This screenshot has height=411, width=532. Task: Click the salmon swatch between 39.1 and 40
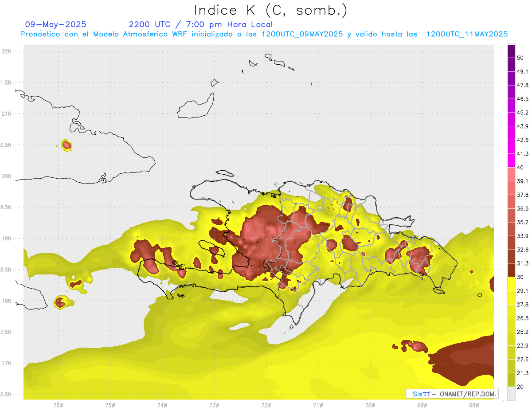(x=512, y=174)
